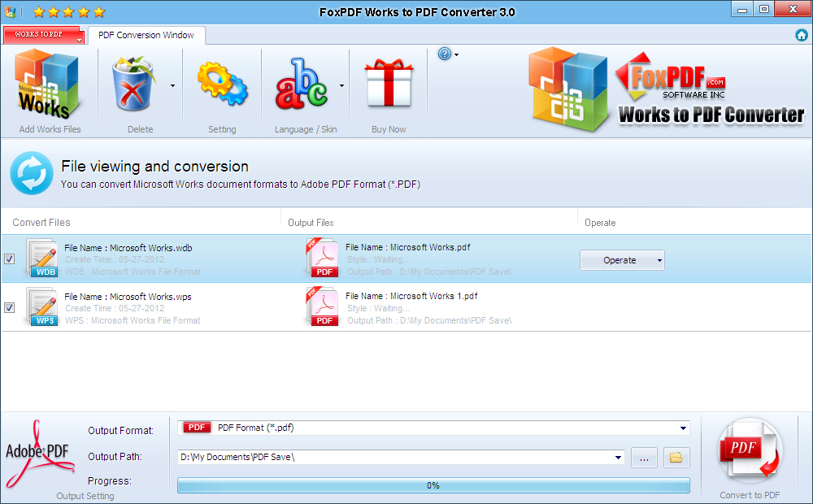Click the home icon at top right
The width and height of the screenshot is (813, 504).
coord(801,35)
